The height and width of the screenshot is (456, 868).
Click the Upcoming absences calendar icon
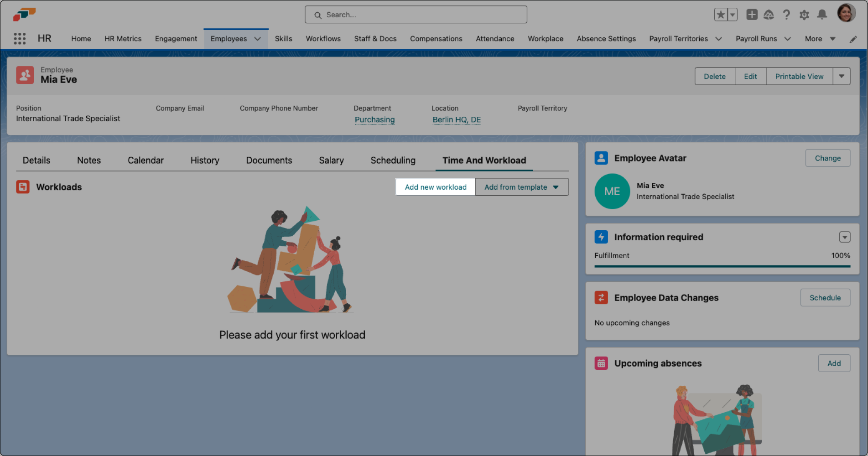[x=601, y=363]
